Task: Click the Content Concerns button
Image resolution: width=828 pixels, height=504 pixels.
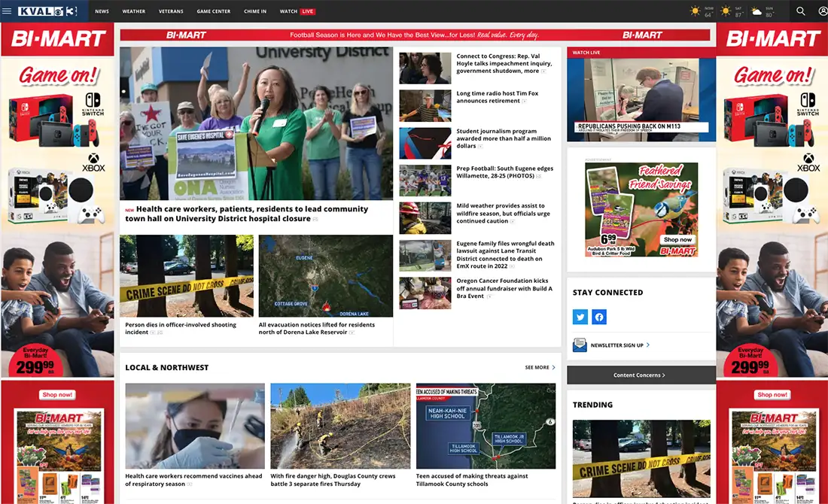Action: point(641,375)
